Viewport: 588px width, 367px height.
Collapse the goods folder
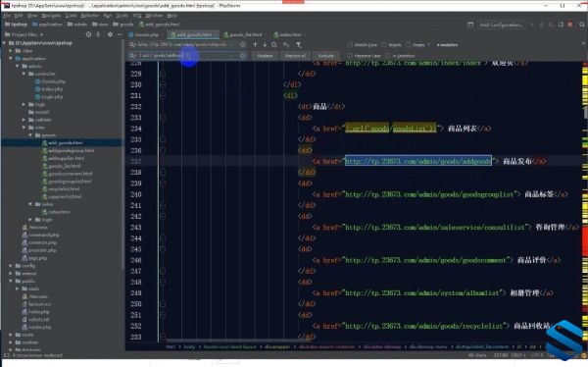coord(30,134)
